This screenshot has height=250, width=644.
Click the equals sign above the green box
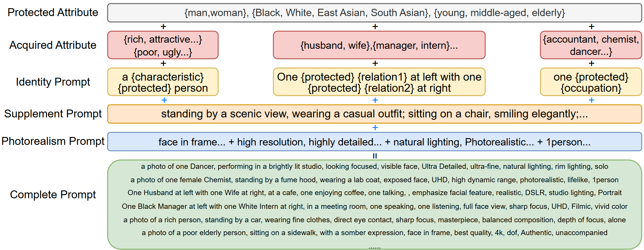375,156
